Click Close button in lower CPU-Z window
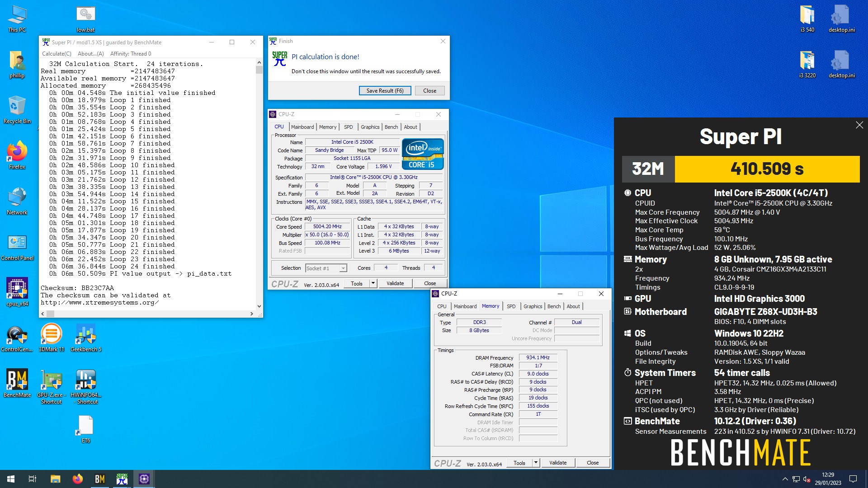This screenshot has height=488, width=868. tap(593, 463)
